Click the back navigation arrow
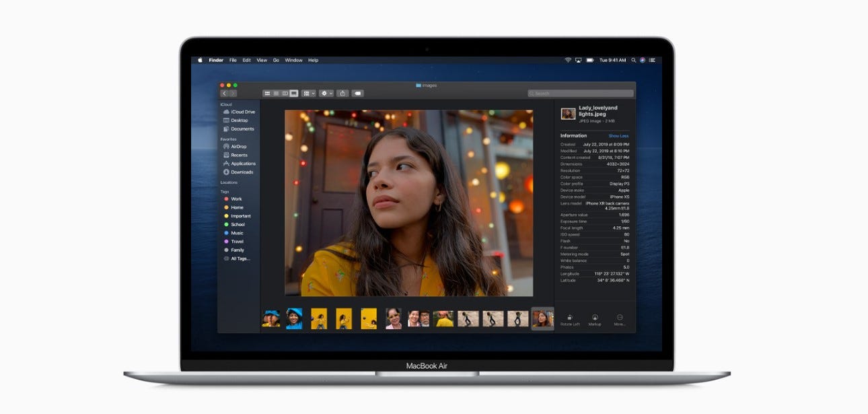This screenshot has height=414, width=868. (x=225, y=94)
